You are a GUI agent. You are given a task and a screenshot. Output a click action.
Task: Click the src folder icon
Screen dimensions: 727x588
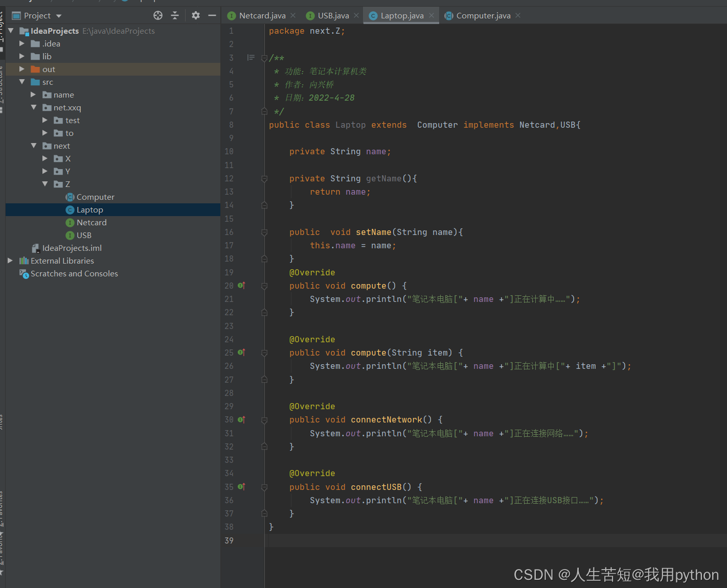[35, 82]
